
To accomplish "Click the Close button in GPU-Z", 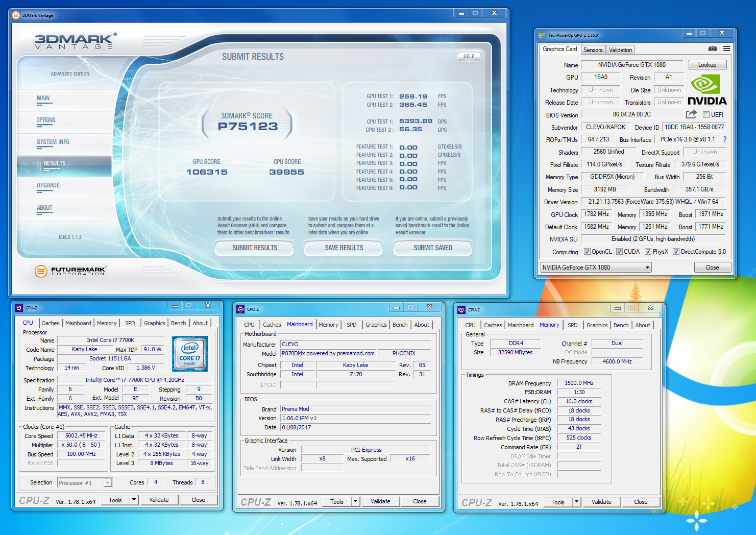I will 712,267.
